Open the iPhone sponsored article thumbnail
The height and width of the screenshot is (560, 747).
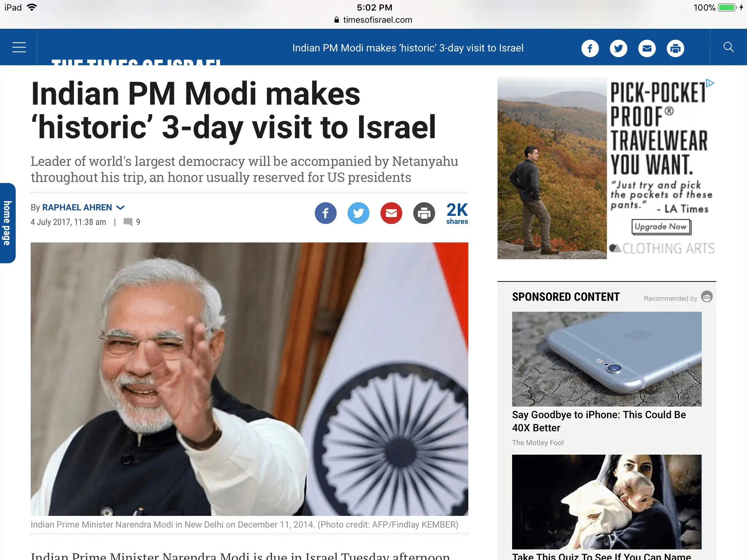coord(607,359)
